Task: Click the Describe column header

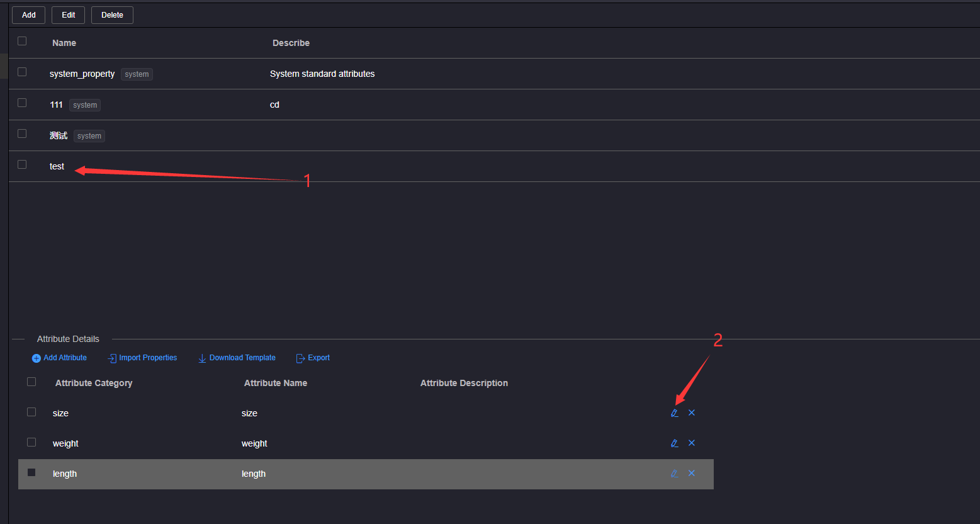Action: [x=291, y=43]
